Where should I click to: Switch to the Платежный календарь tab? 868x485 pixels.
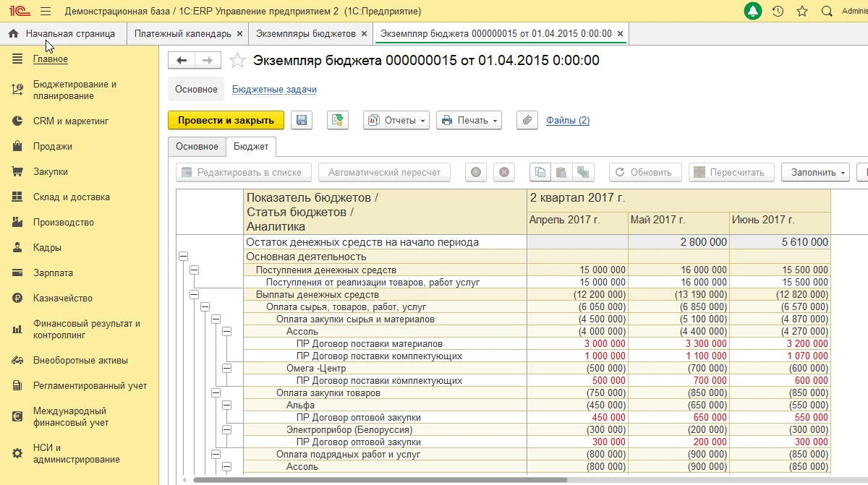181,34
